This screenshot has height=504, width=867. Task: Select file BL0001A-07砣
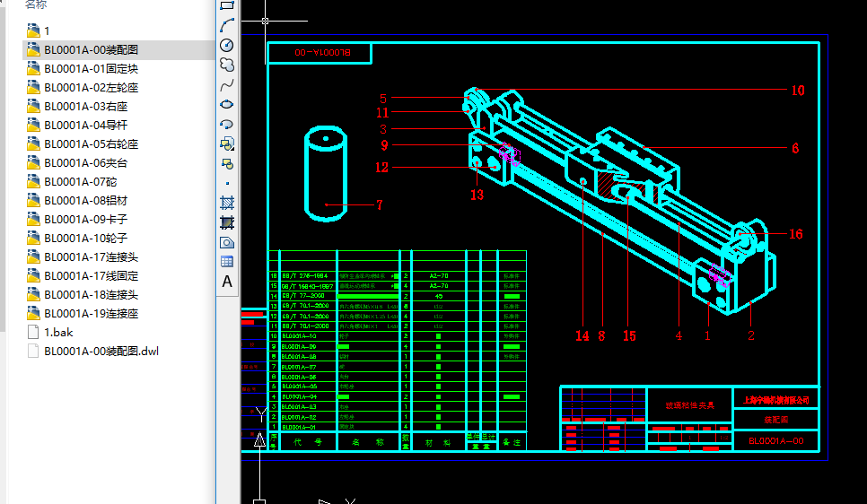81,181
